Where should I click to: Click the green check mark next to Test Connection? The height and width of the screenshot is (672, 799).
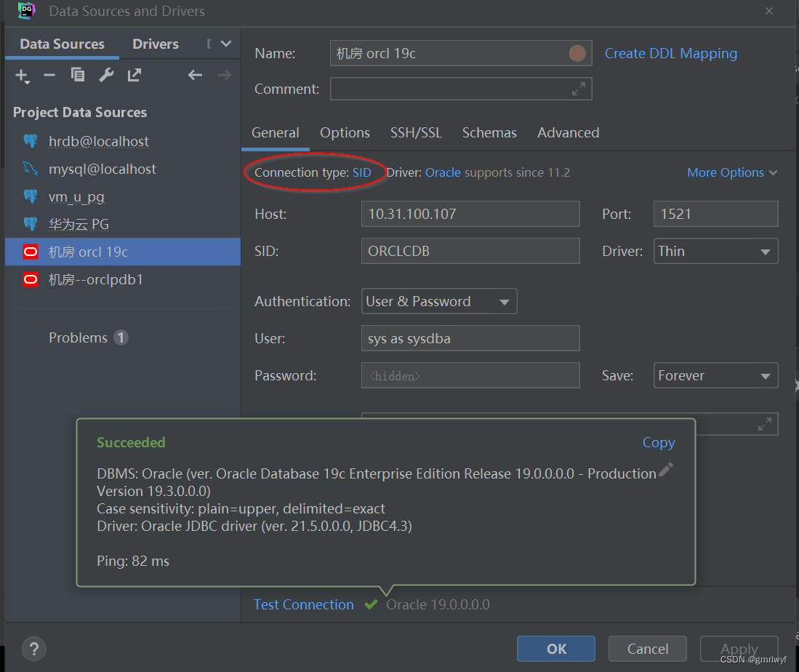point(371,604)
